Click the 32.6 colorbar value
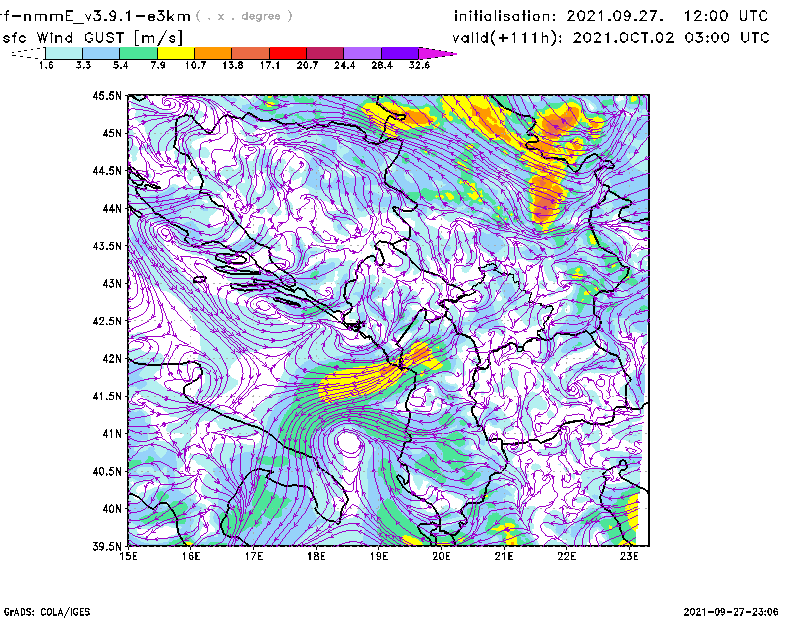800x618 pixels. tap(419, 65)
